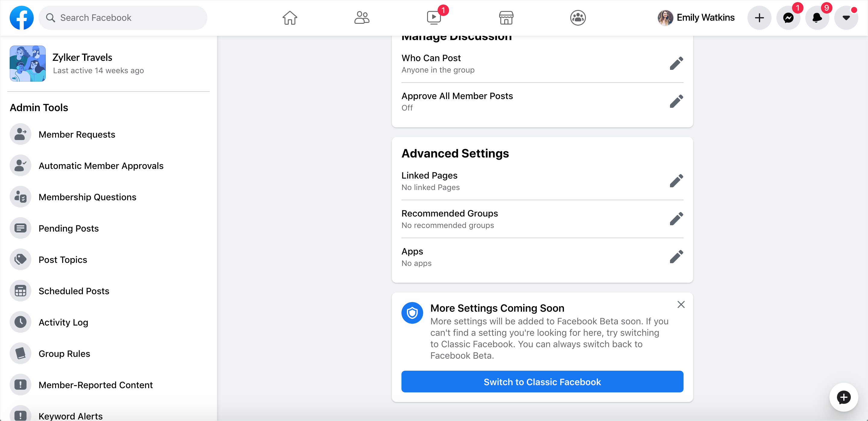868x421 pixels.
Task: Open the Activity Log item
Action: pyautogui.click(x=63, y=322)
